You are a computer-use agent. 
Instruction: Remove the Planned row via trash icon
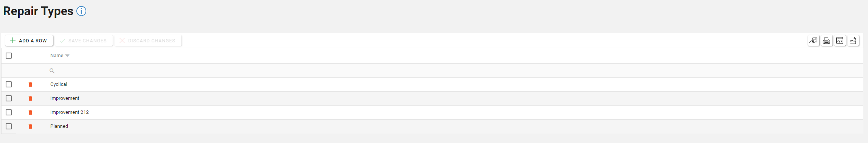pyautogui.click(x=30, y=126)
